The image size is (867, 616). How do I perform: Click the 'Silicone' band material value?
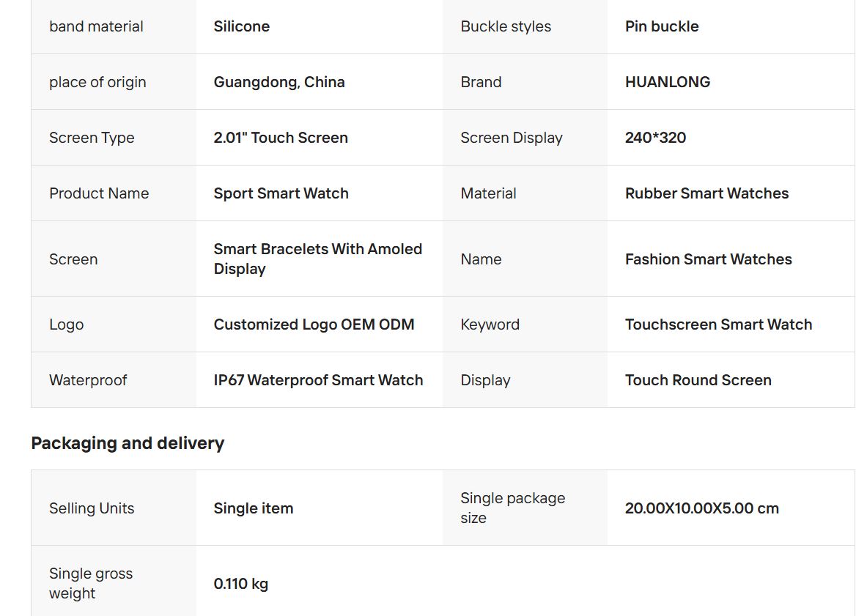pos(241,26)
